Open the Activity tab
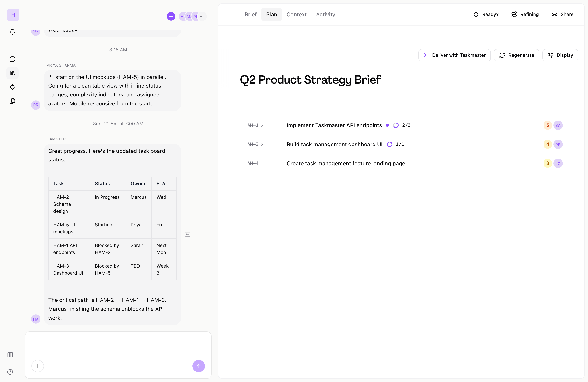The height and width of the screenshot is (382, 588). click(325, 14)
